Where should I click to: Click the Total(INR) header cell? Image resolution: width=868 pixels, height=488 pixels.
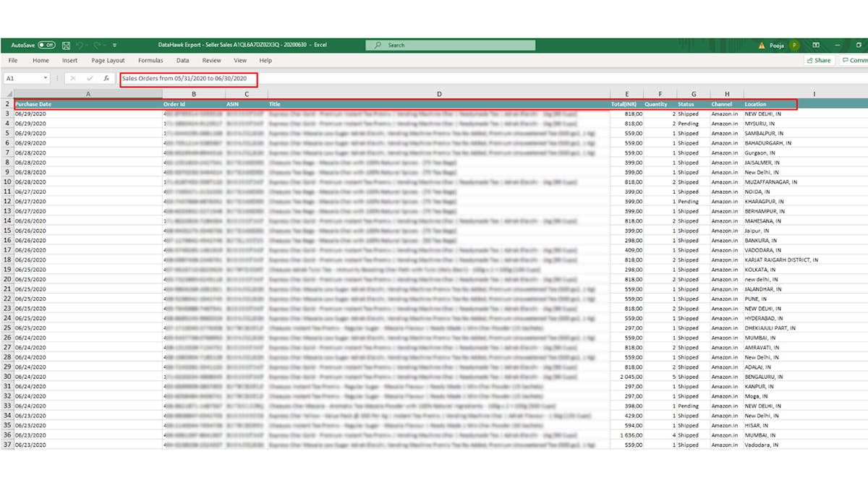coord(627,104)
